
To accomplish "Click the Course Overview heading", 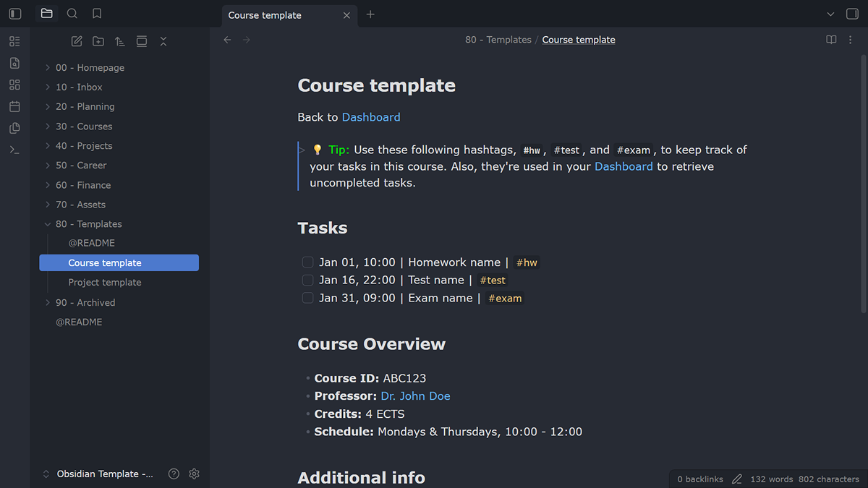I will (372, 344).
